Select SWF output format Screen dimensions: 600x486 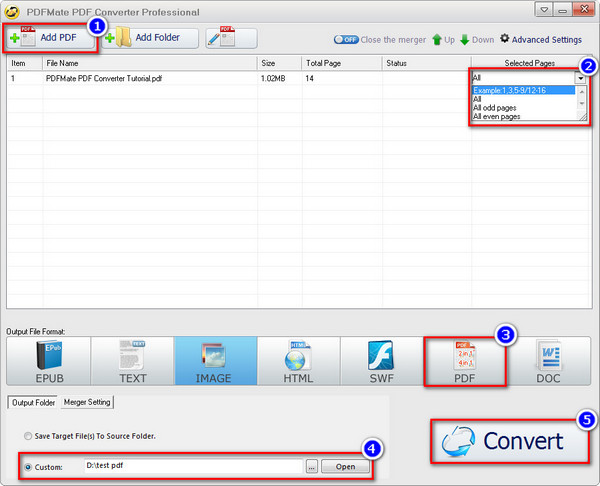click(382, 361)
